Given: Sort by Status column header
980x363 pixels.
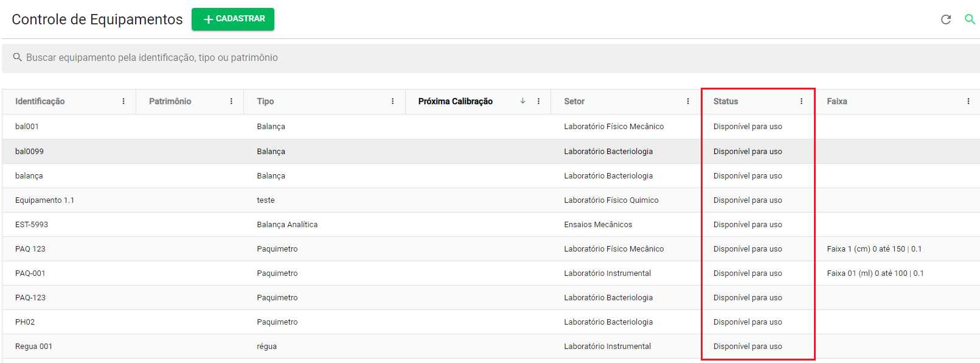Looking at the screenshot, I should [726, 102].
